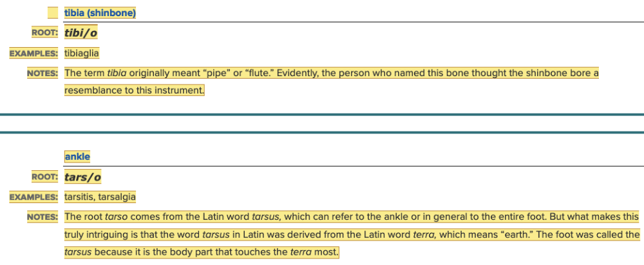Click the ROOT label above tibia examples
The height and width of the screenshot is (265, 644).
point(44,33)
